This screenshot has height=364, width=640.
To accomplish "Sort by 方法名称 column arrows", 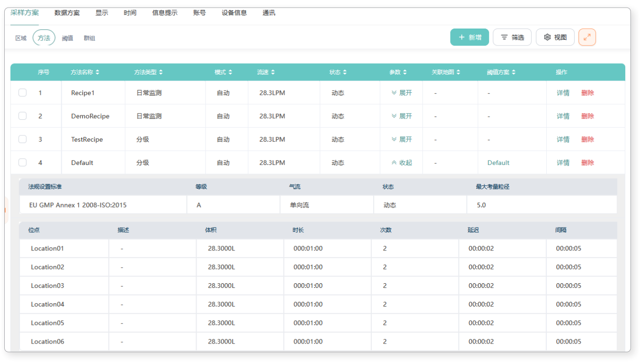I will (98, 72).
